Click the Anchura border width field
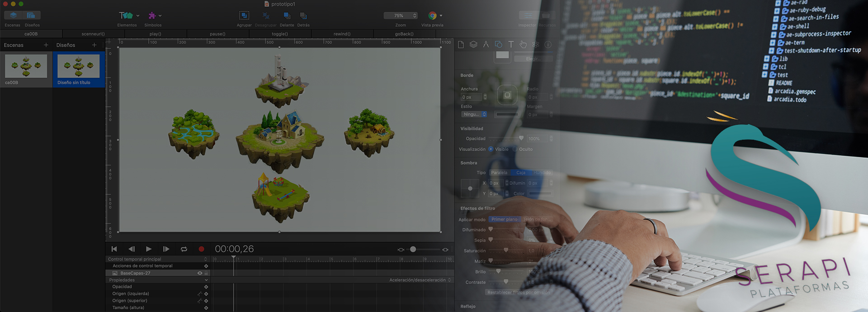This screenshot has height=312, width=868. point(471,97)
